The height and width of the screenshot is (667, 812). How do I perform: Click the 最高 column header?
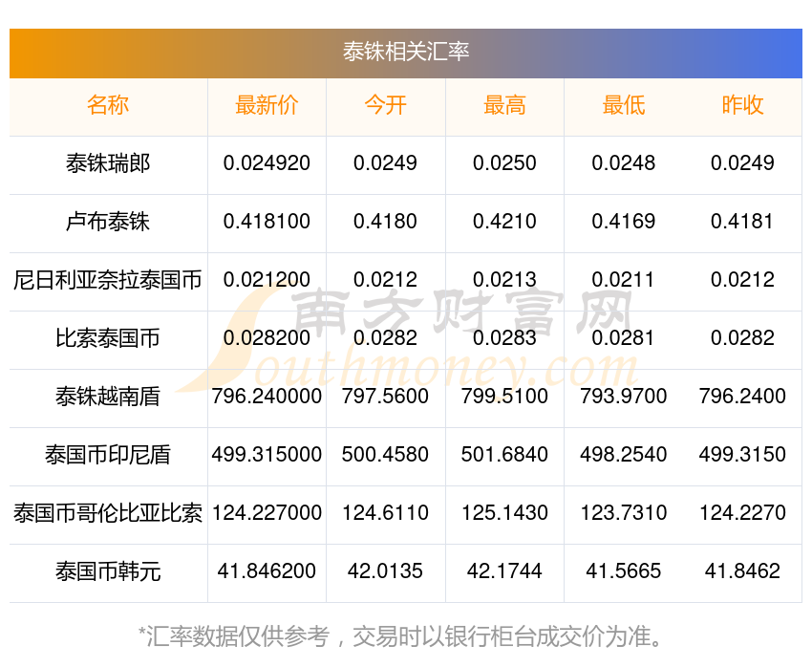click(x=504, y=105)
